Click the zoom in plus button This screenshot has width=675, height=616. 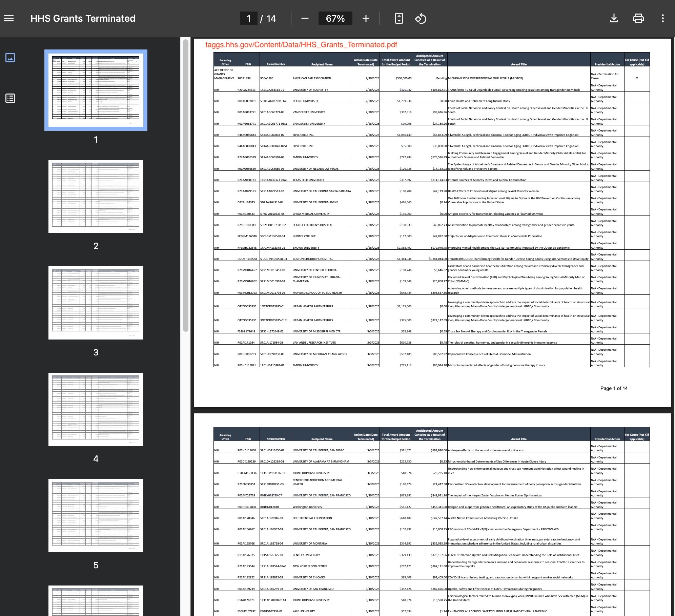click(366, 18)
